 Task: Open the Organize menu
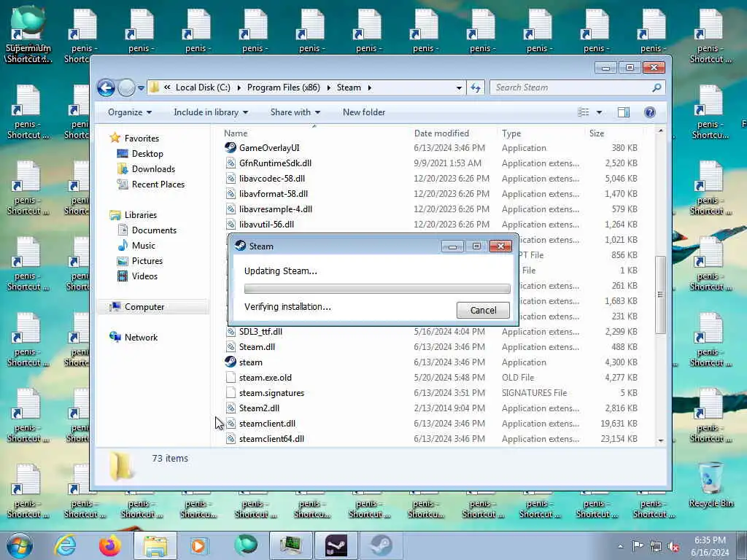130,112
